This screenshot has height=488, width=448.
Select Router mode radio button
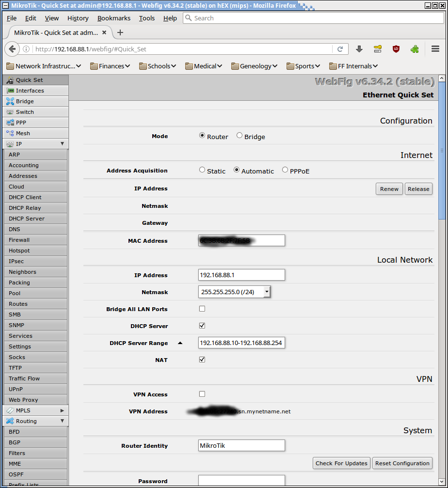click(x=202, y=135)
